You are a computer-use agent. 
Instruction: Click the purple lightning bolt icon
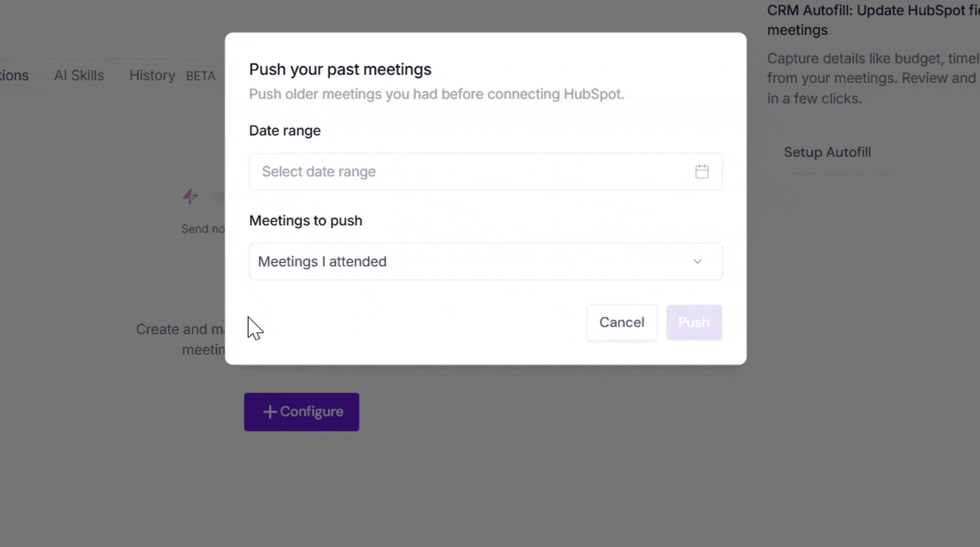[190, 196]
